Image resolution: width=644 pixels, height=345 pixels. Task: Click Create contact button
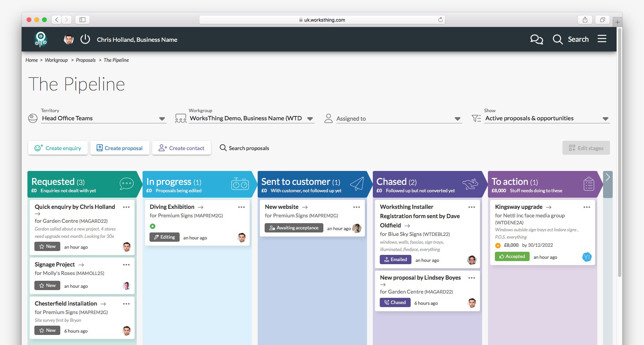[x=182, y=148]
